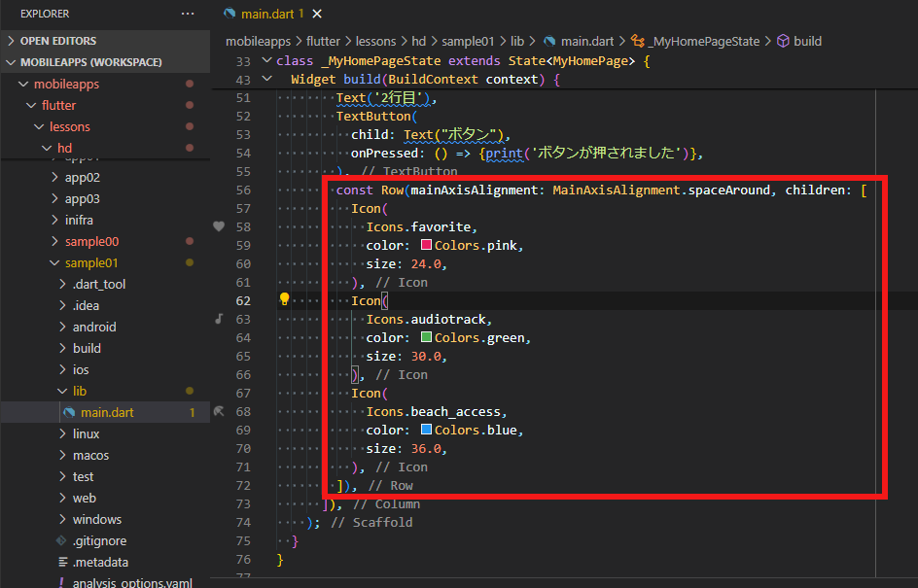
Task: Click the lightbulb code action icon
Action: [285, 300]
